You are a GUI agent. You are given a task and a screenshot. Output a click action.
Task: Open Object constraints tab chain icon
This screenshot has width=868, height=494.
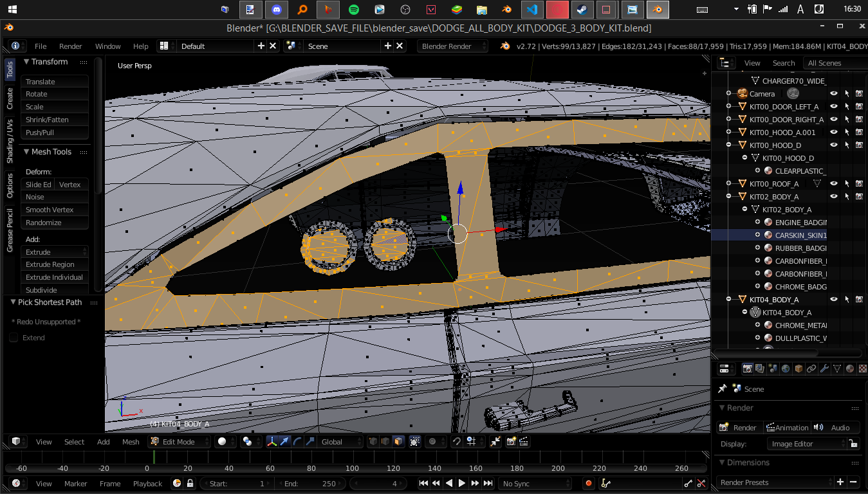(811, 369)
